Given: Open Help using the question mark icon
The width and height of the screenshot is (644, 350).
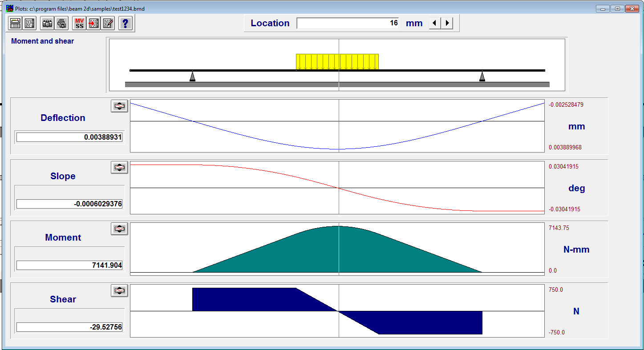Looking at the screenshot, I should [x=125, y=23].
